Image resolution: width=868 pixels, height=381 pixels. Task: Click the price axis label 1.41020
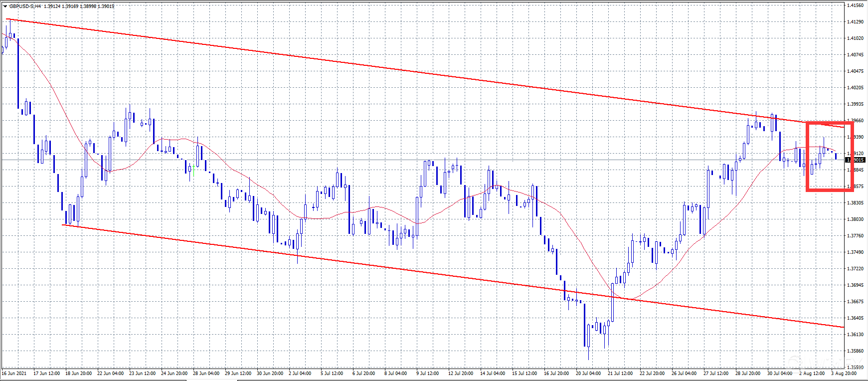point(855,38)
